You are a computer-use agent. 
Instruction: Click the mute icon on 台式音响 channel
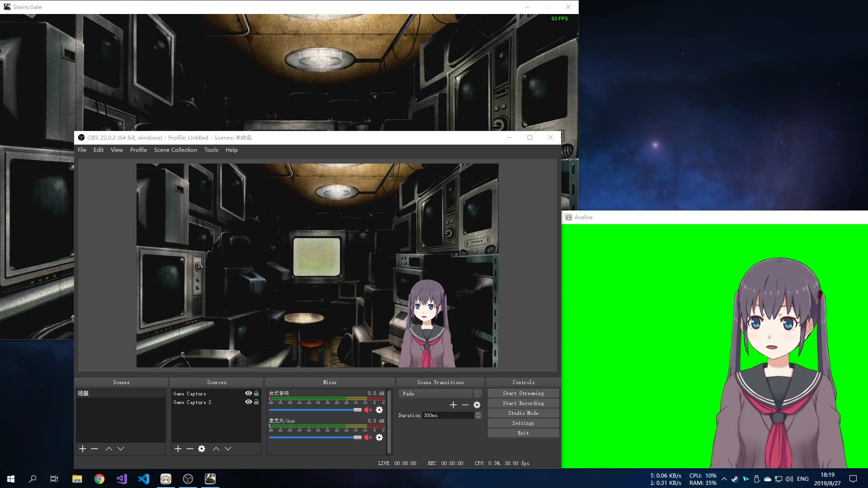368,410
